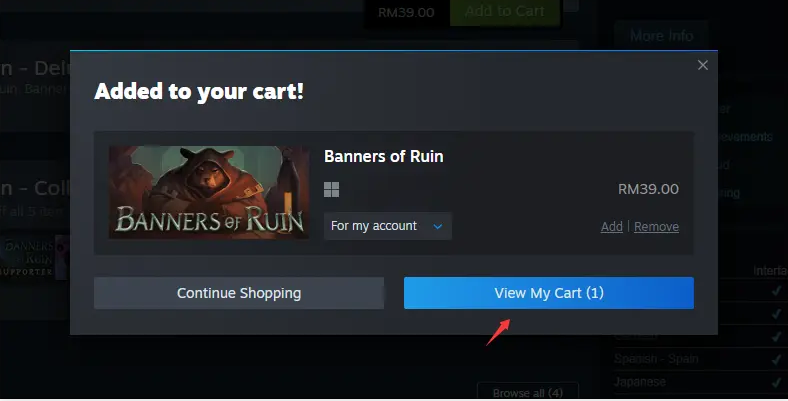Image resolution: width=788 pixels, height=401 pixels.
Task: Click the Windows platform icon
Action: [331, 189]
